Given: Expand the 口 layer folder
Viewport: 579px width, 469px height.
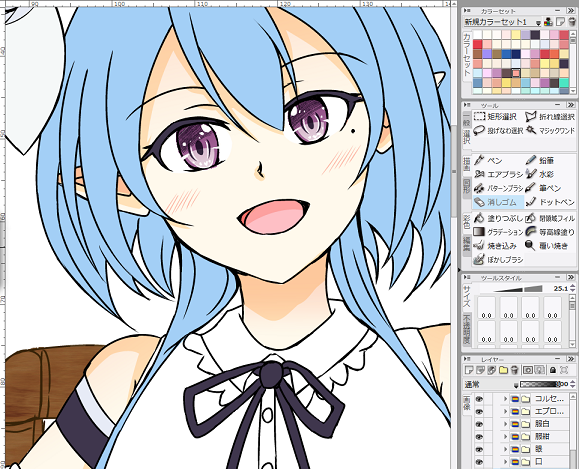Looking at the screenshot, I should [506, 462].
